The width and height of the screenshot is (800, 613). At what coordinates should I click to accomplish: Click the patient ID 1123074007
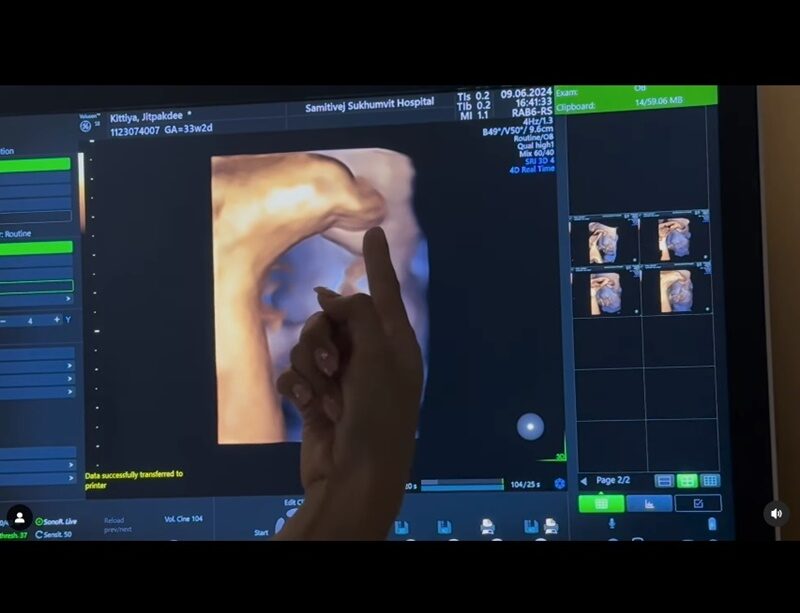click(x=135, y=131)
